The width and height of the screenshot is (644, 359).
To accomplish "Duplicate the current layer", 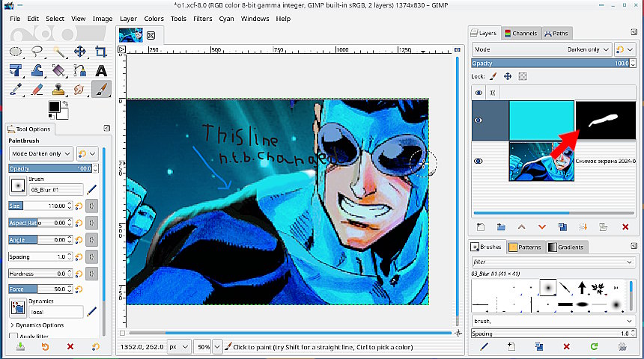I will pyautogui.click(x=562, y=227).
